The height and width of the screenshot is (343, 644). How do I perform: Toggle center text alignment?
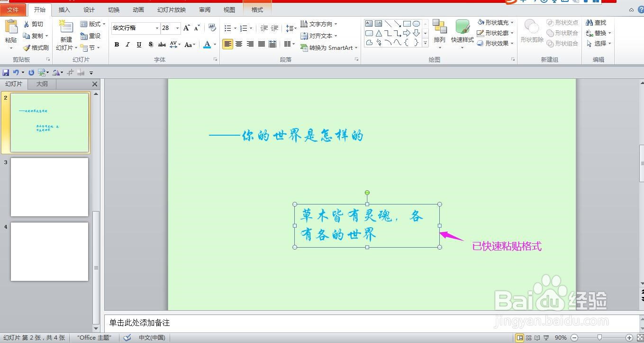pyautogui.click(x=239, y=44)
